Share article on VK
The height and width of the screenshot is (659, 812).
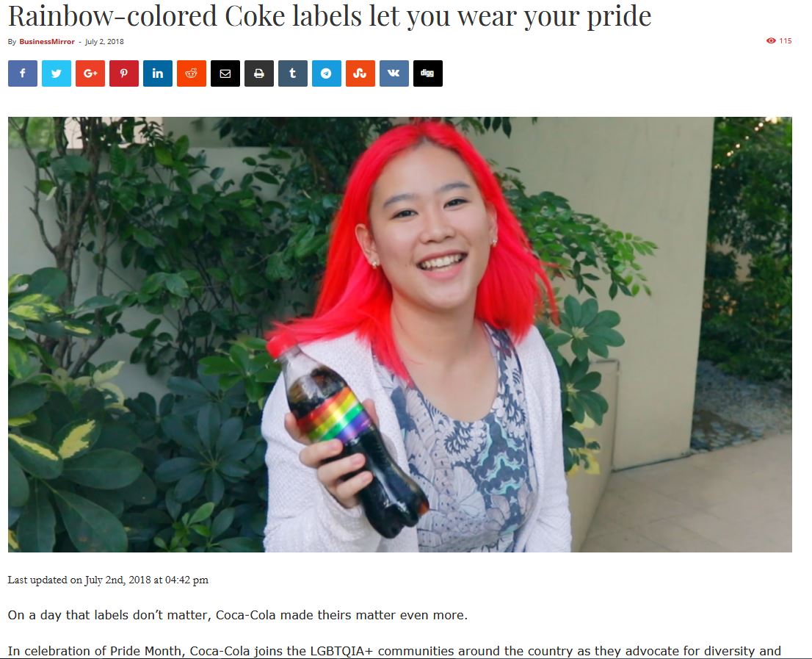click(394, 73)
